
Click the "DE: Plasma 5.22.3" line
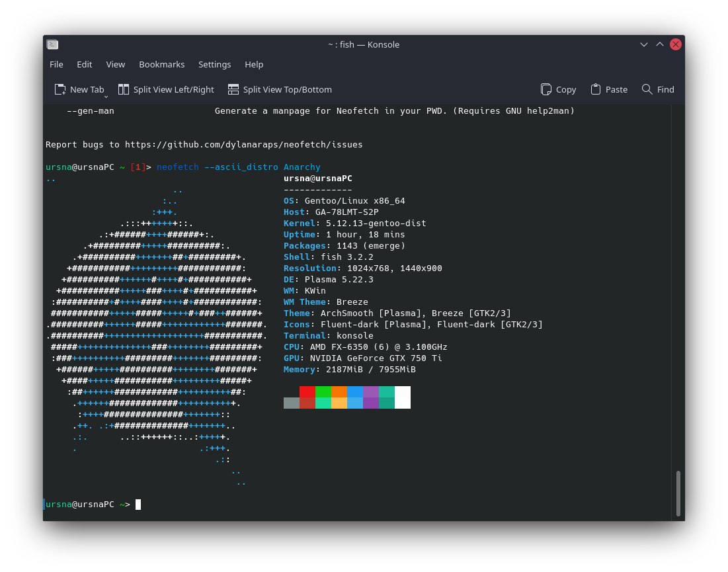[x=329, y=280]
